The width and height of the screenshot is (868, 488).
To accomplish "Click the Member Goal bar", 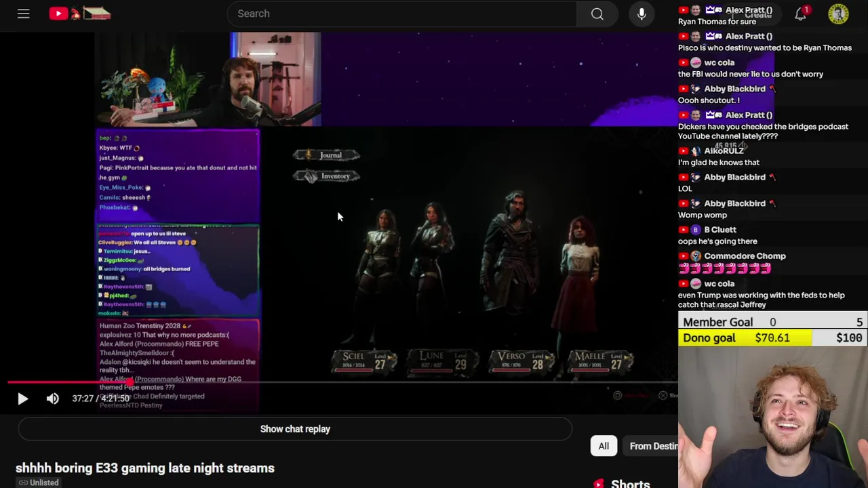I will 773,322.
